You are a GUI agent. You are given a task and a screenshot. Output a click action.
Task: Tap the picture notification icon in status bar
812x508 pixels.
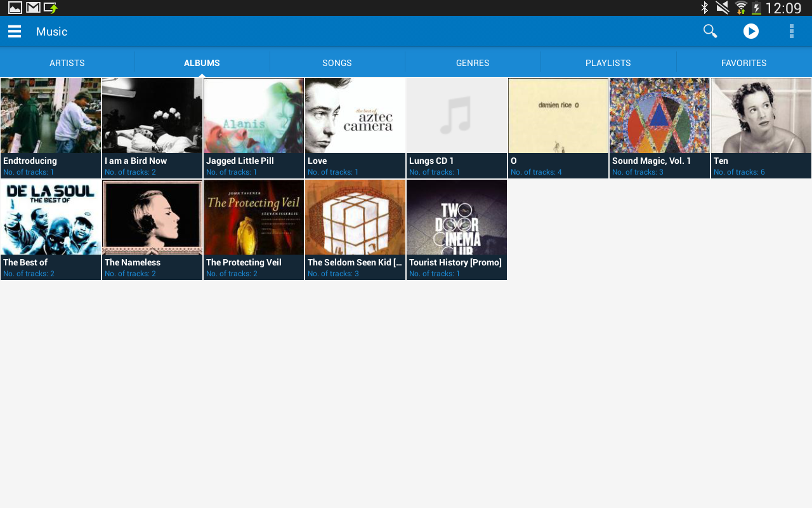(x=15, y=8)
